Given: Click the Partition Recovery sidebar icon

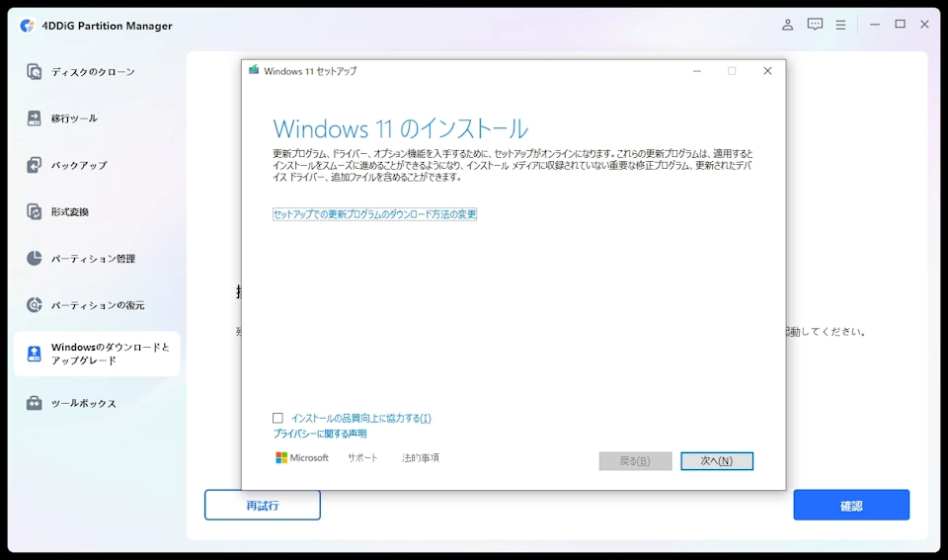Looking at the screenshot, I should click(35, 305).
